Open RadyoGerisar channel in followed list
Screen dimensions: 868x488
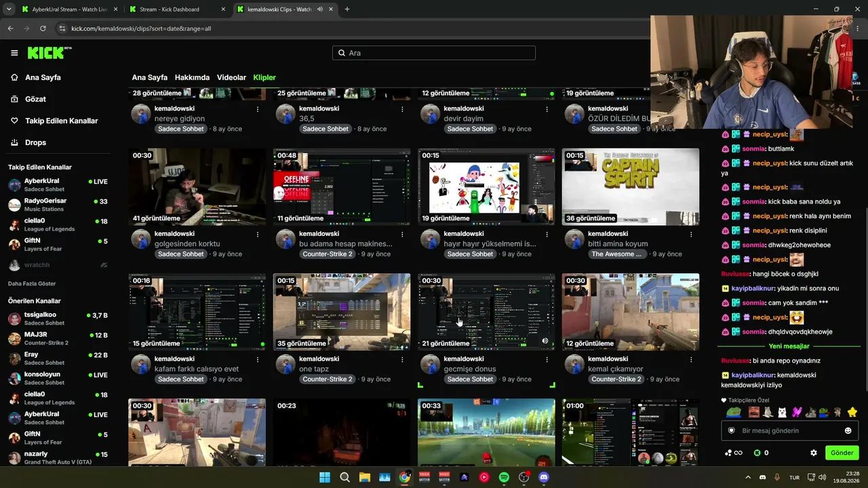58,205
